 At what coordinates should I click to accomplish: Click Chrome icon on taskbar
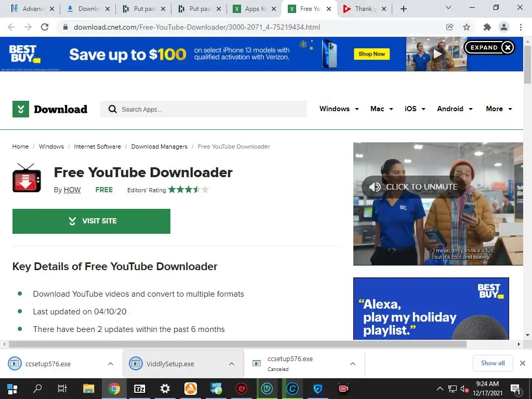[x=114, y=389]
